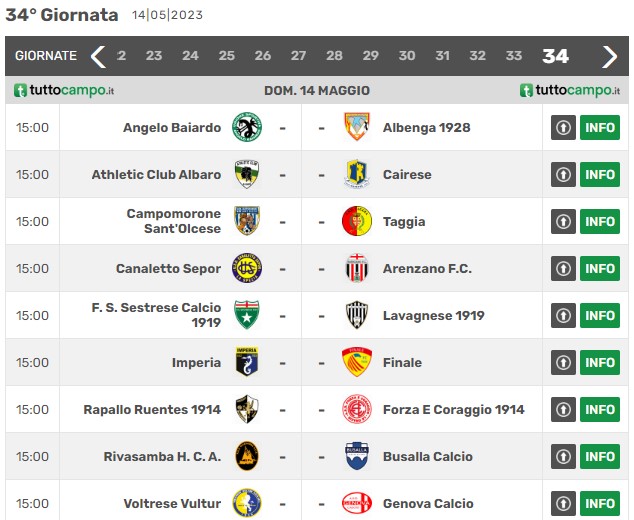Open the Imperia shield logo
Image resolution: width=634 pixels, height=520 pixels.
[x=247, y=361]
